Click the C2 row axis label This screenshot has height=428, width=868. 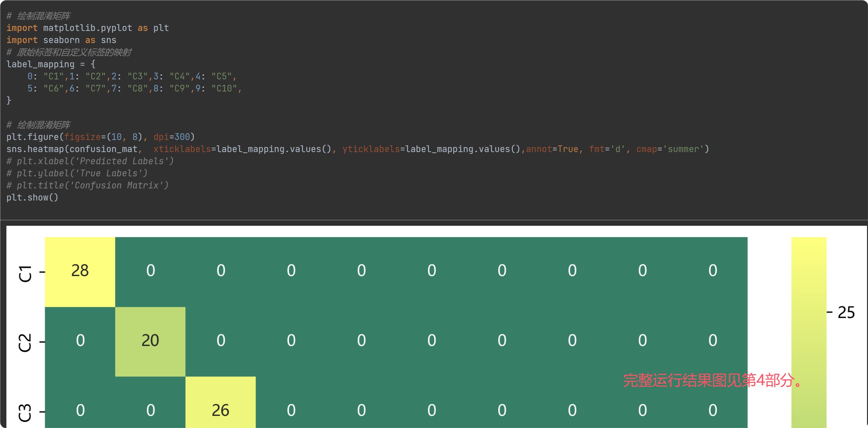coord(25,343)
